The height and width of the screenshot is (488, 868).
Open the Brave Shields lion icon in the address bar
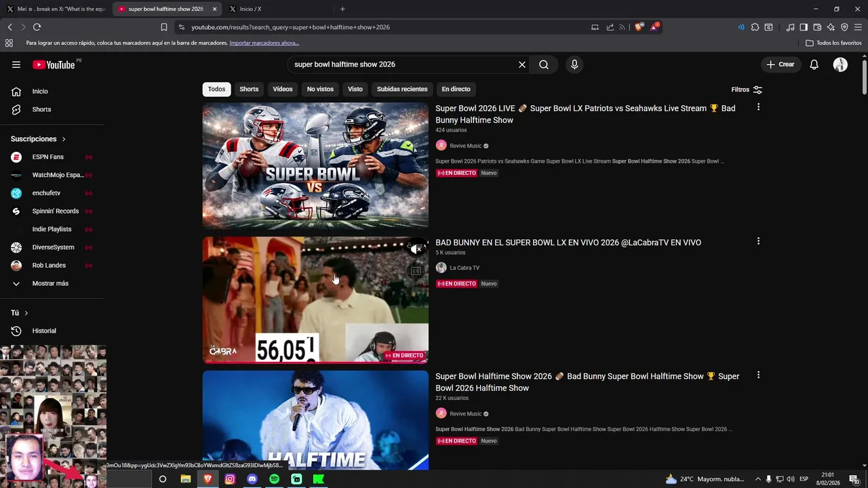639,27
